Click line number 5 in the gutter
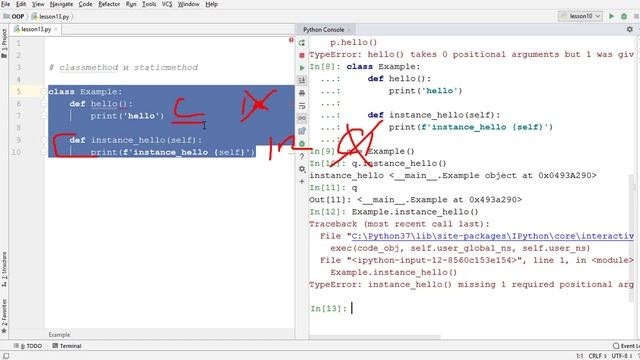 tap(18, 91)
